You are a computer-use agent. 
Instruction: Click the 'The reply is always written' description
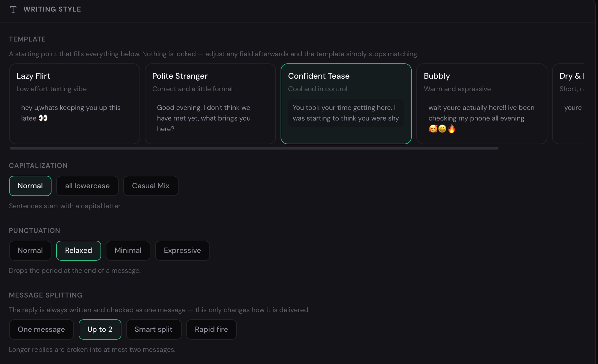[x=159, y=310]
